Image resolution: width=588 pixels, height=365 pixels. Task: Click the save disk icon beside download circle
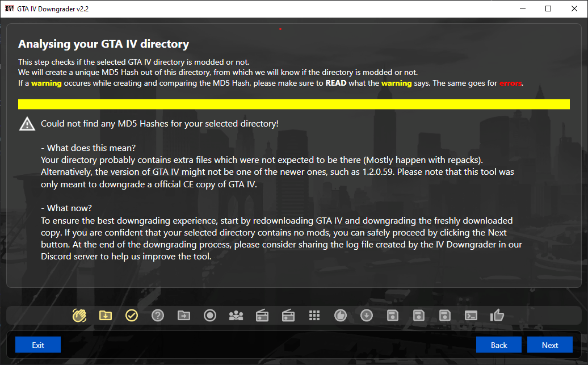393,316
